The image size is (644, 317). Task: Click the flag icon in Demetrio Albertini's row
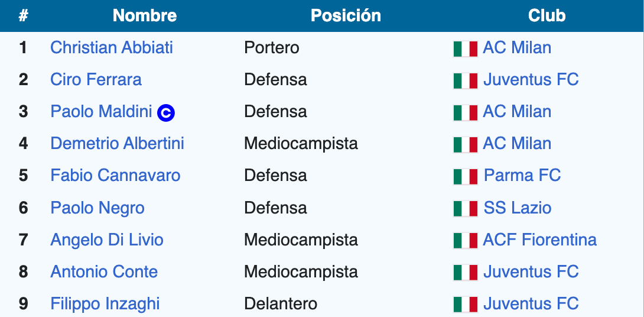[466, 144]
